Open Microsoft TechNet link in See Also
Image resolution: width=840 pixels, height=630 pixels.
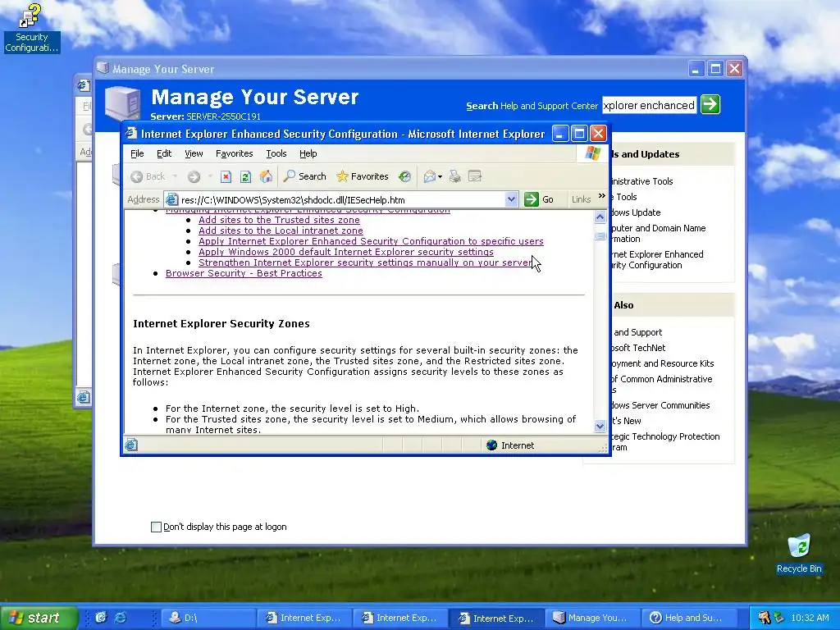[x=638, y=348]
